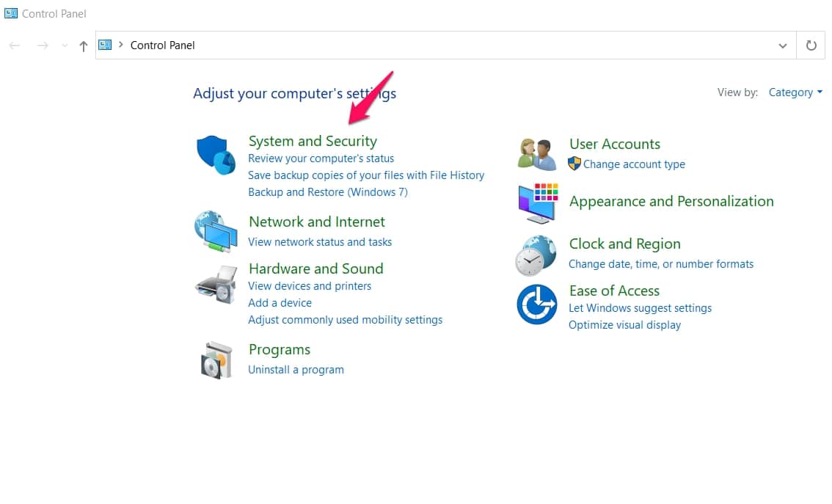Viewport: 832px width, 504px height.
Task: Expand the address bar history dropdown
Action: (x=783, y=45)
